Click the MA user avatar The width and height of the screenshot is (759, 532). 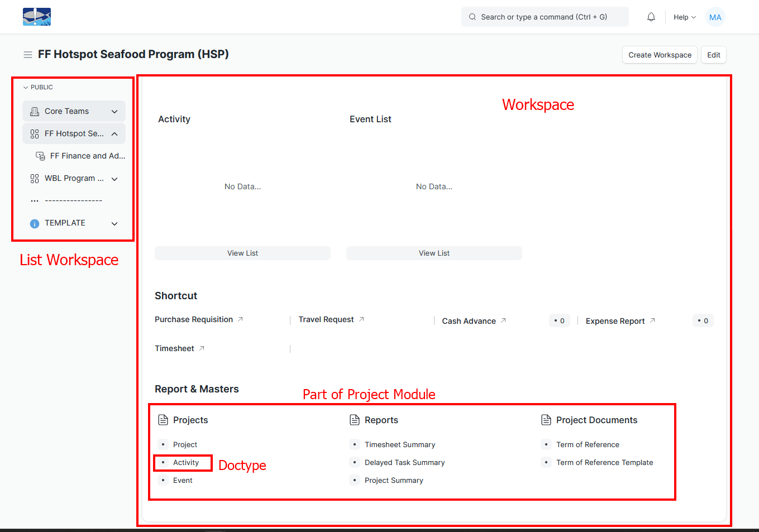(715, 17)
